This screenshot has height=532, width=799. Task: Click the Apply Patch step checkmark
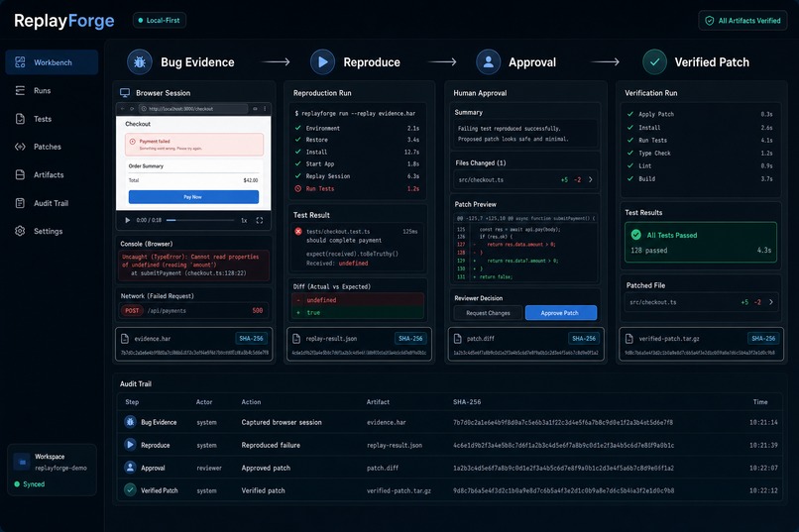point(630,114)
